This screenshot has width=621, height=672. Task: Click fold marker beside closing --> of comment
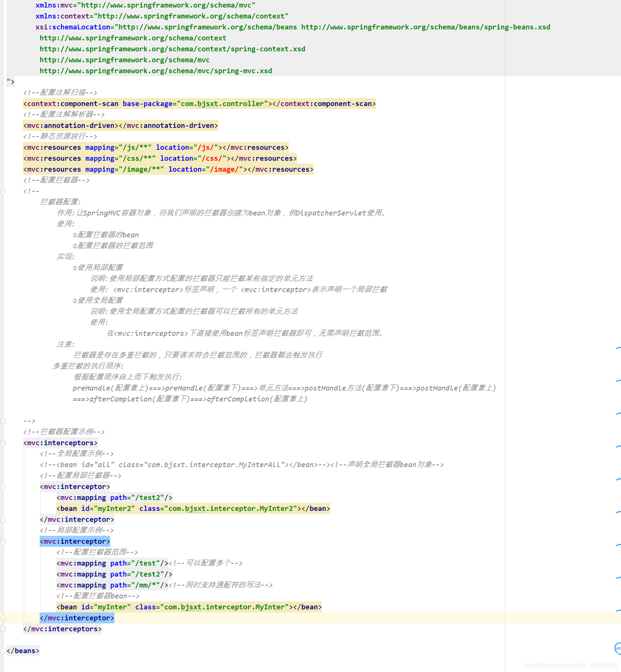click(3, 421)
